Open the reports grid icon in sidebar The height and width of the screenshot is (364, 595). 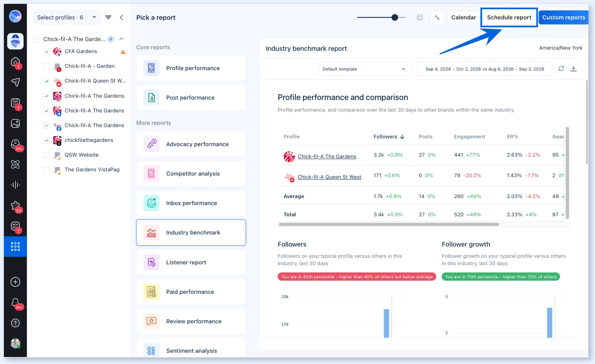tap(15, 247)
